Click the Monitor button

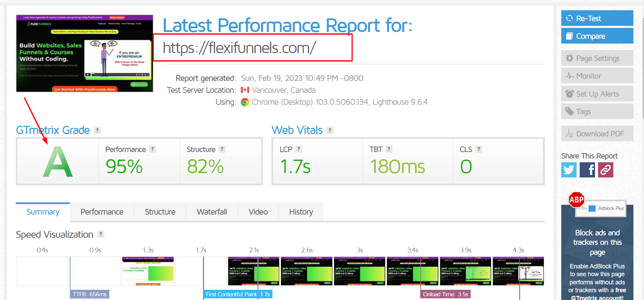(597, 76)
